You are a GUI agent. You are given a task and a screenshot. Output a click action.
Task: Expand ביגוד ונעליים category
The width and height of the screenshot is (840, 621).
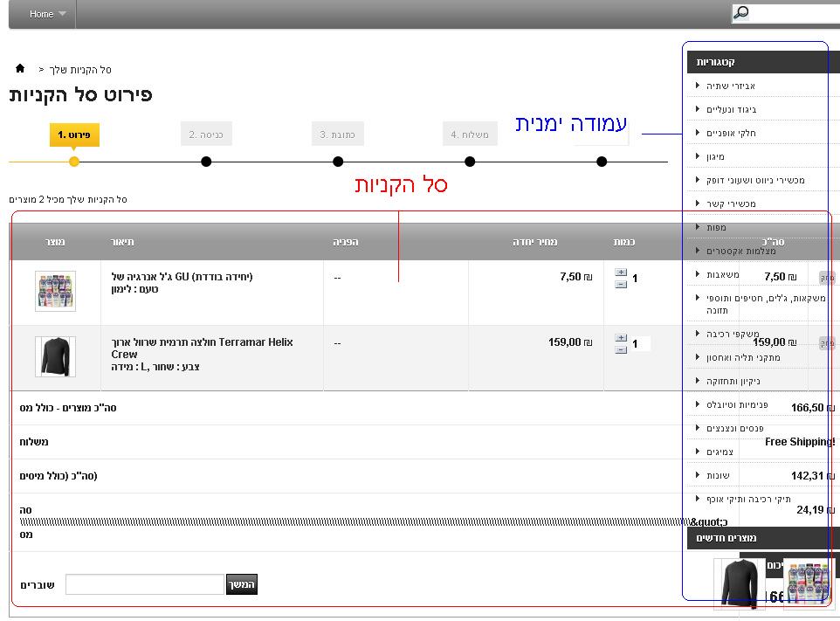[x=731, y=109]
